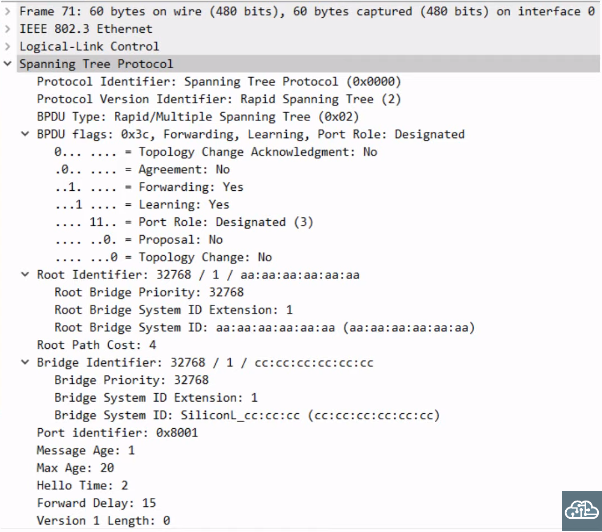Select the Topology Change Acknowledgment flag

click(215, 152)
